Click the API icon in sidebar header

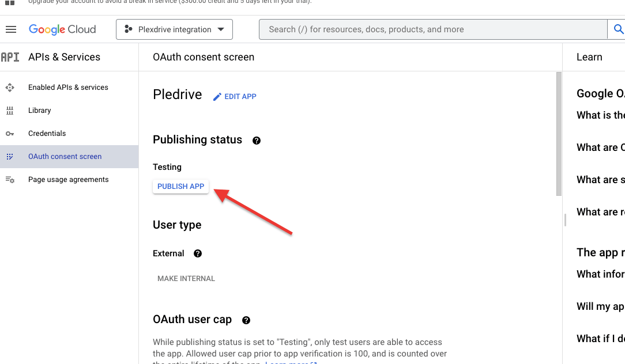(10, 58)
